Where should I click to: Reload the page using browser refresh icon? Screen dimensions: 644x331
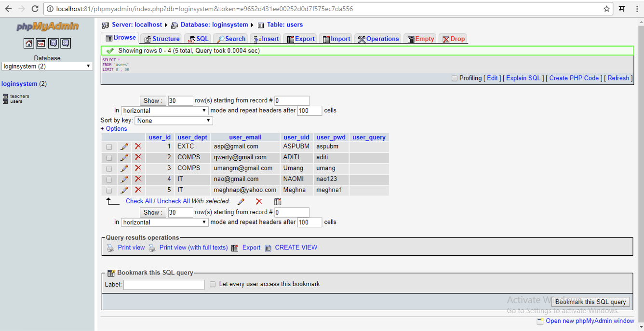tap(35, 9)
